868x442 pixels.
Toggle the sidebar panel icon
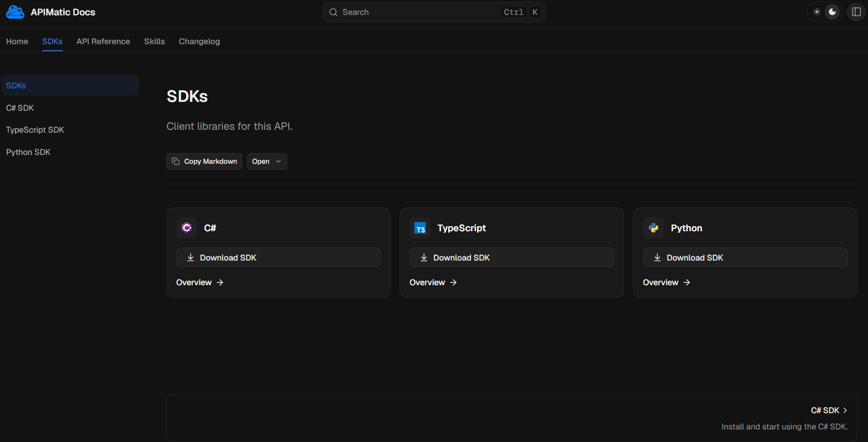click(x=856, y=12)
